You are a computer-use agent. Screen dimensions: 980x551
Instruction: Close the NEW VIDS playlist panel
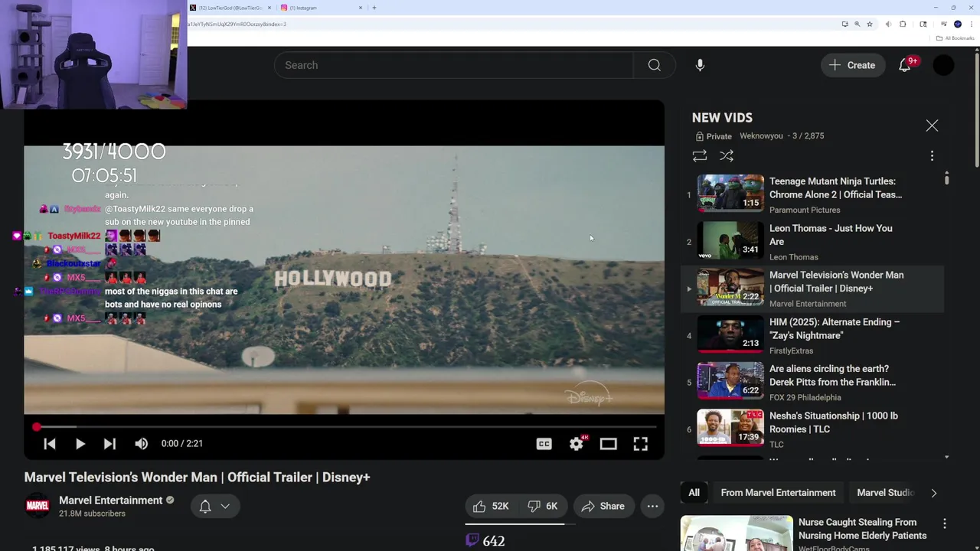coord(932,126)
